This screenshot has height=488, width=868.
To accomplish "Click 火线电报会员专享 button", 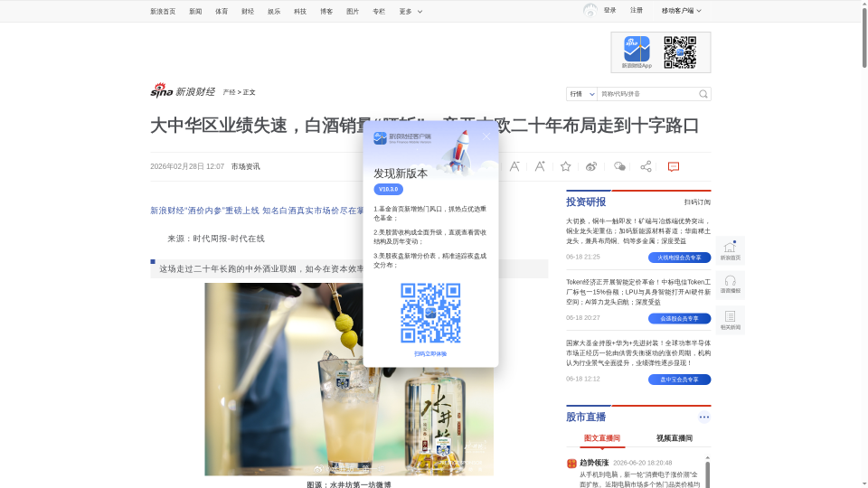I will [679, 258].
